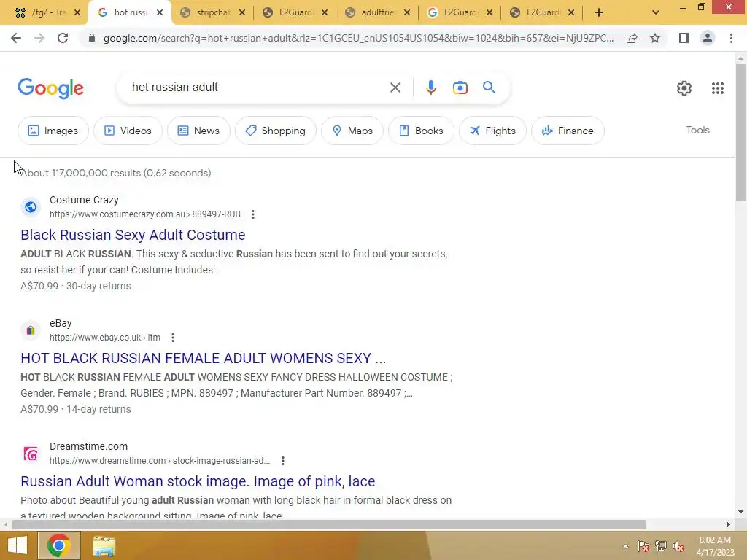Filter results by Shopping
Viewport: 747px width, 560px height.
point(275,131)
